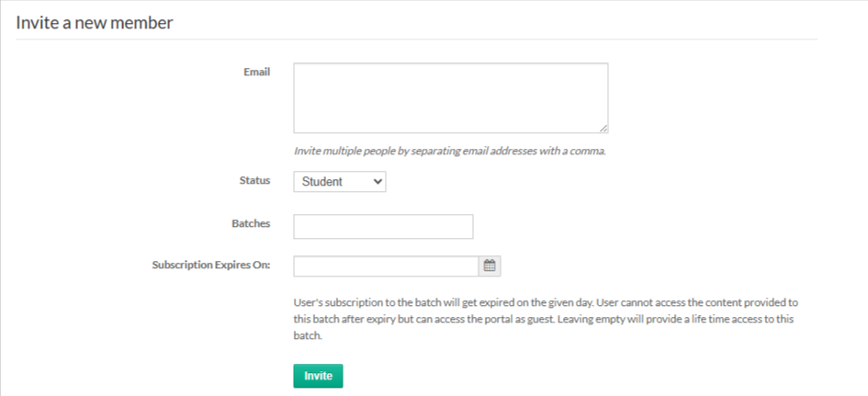Click the Status field label

254,180
